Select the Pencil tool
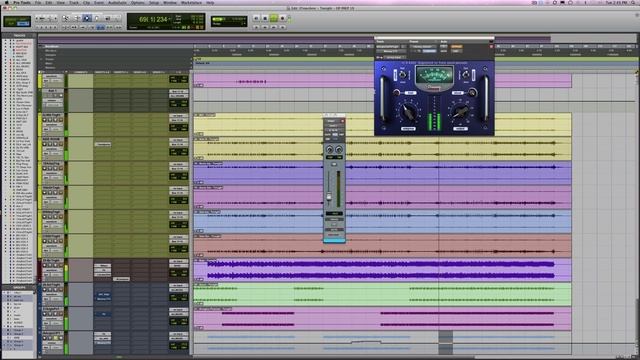 (118, 18)
